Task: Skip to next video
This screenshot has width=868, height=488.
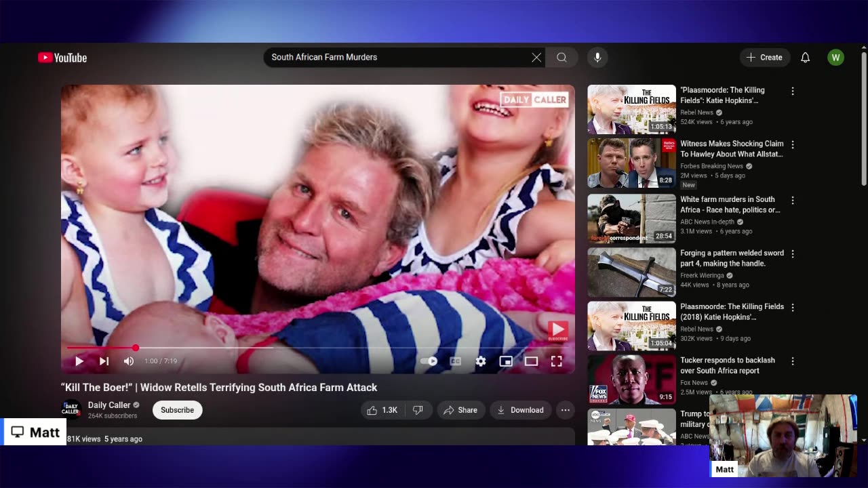Action: tap(104, 361)
